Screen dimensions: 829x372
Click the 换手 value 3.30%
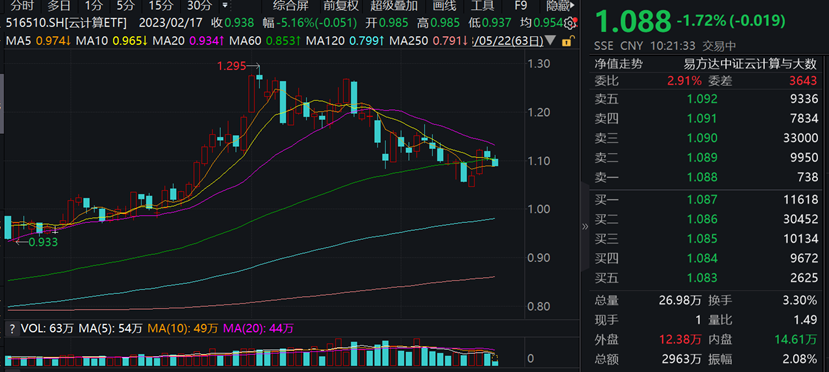point(800,301)
